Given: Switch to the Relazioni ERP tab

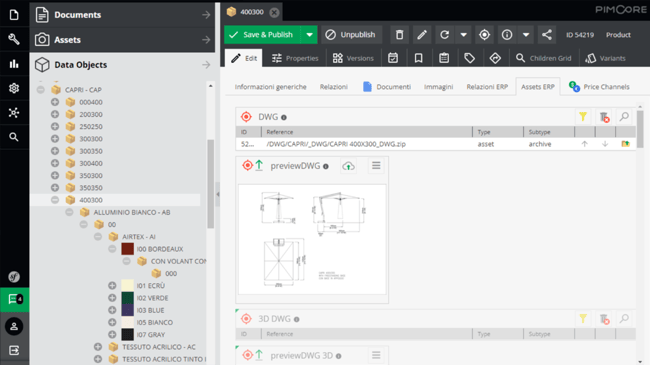Looking at the screenshot, I should pos(487,87).
